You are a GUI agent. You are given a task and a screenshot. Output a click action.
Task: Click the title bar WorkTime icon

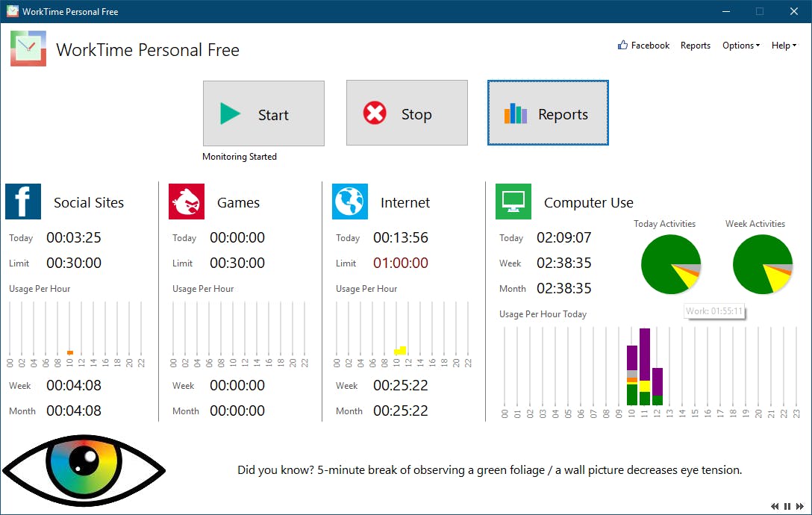13,11
